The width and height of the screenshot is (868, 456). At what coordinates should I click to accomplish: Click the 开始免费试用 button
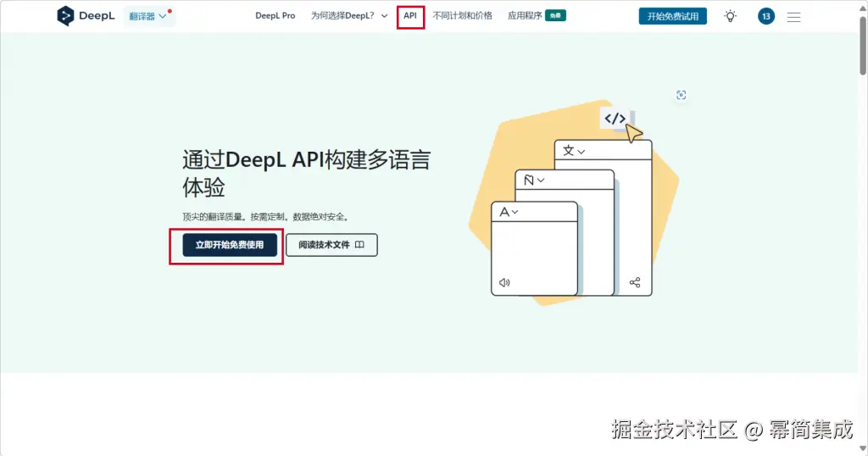pos(672,16)
